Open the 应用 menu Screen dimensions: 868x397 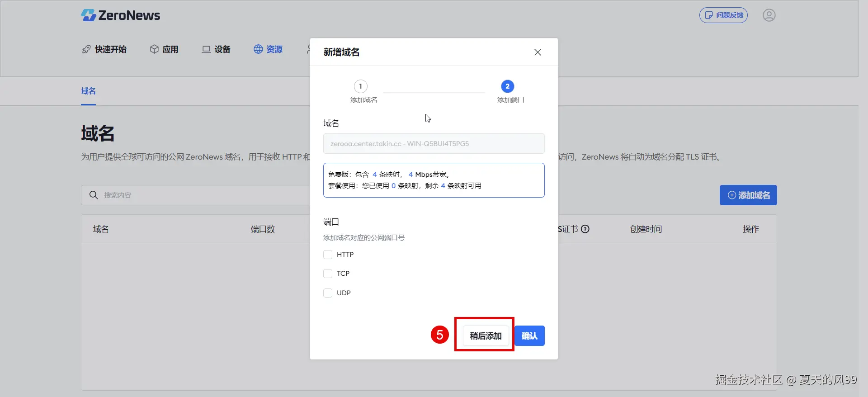(x=164, y=49)
